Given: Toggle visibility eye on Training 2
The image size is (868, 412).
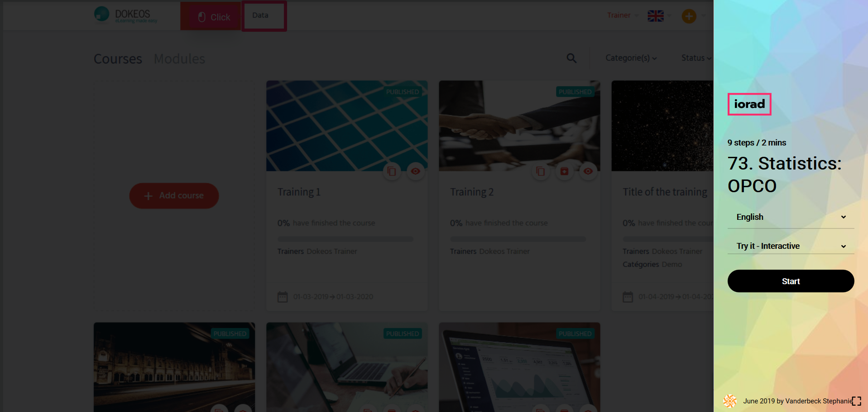Looking at the screenshot, I should pos(588,171).
